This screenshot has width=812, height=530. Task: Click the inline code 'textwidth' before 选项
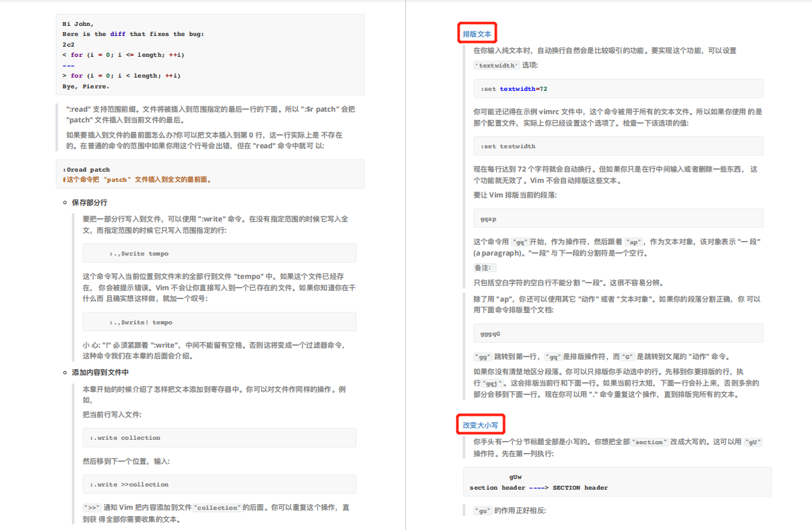(497, 65)
